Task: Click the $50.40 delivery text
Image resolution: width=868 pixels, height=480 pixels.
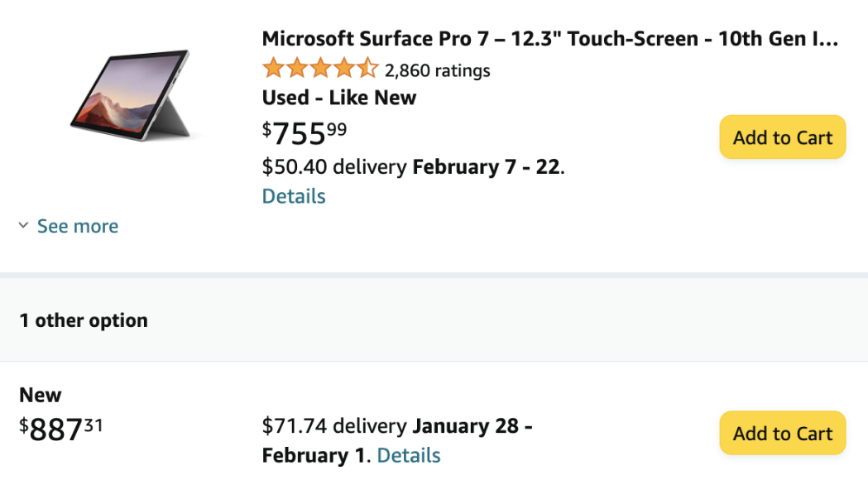Action: coord(333,166)
